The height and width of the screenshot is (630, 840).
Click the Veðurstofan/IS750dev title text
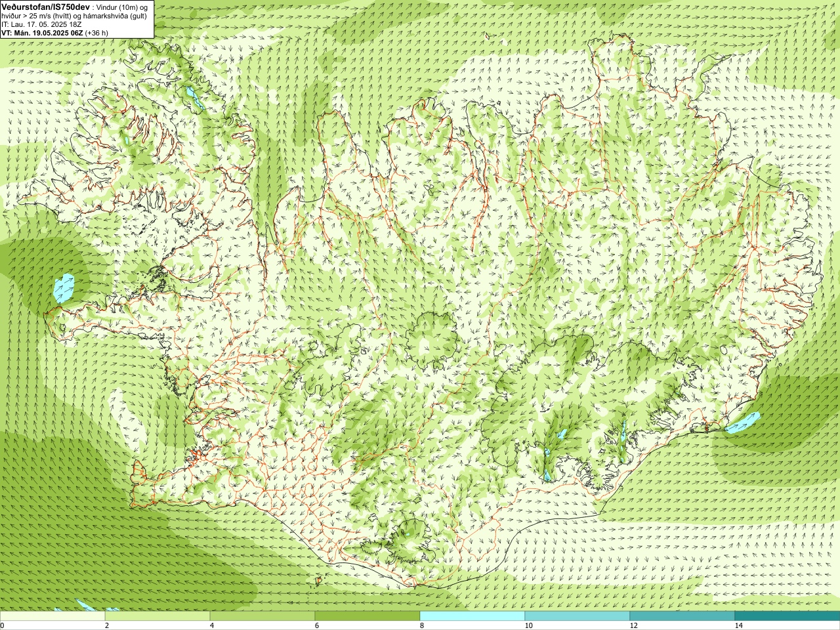pyautogui.click(x=45, y=6)
